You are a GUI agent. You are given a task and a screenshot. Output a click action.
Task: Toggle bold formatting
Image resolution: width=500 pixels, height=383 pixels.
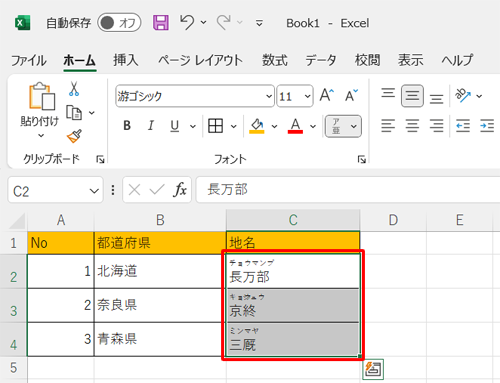pos(127,126)
